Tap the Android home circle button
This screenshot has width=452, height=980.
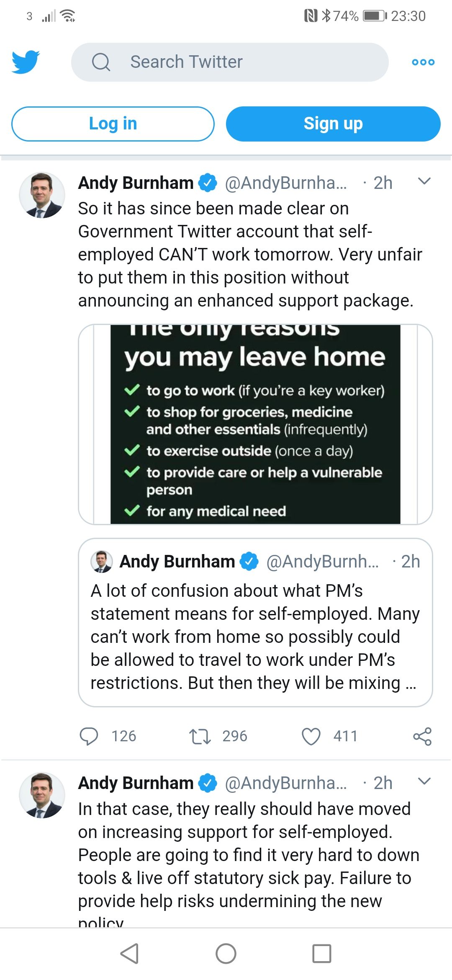coord(226,954)
